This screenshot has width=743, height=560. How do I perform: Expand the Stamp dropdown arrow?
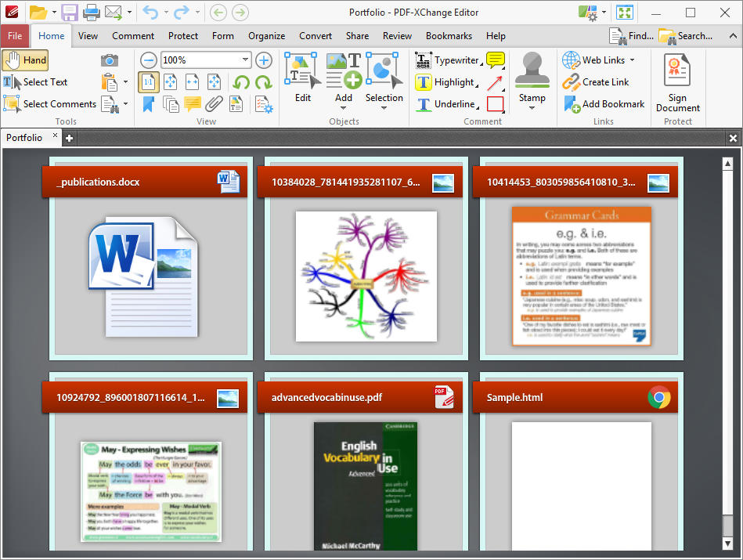tap(532, 108)
